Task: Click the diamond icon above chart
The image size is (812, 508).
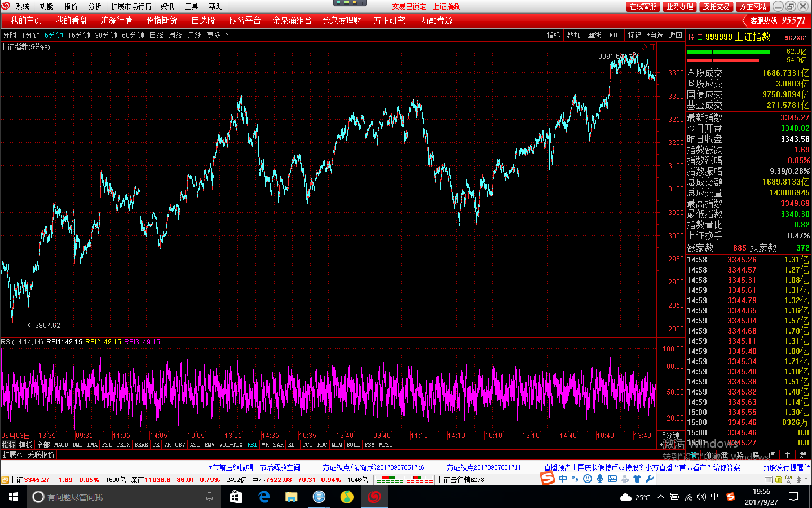Action: click(x=645, y=47)
